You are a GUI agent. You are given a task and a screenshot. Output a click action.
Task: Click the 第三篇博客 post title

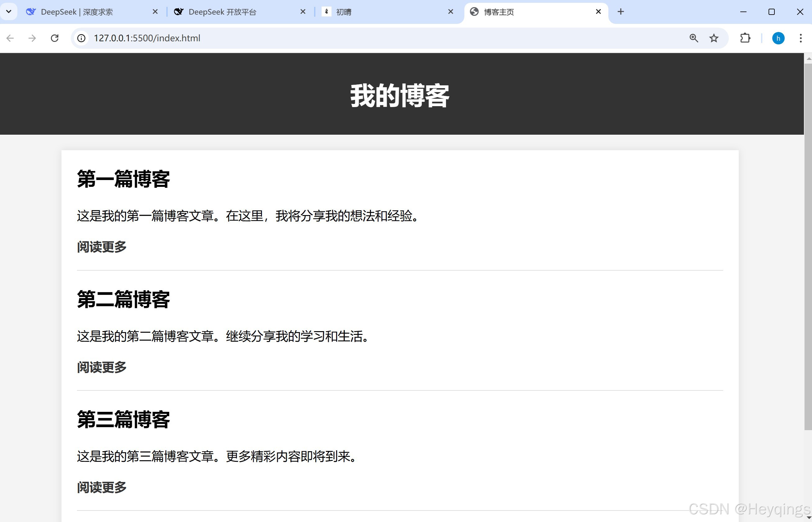[124, 419]
